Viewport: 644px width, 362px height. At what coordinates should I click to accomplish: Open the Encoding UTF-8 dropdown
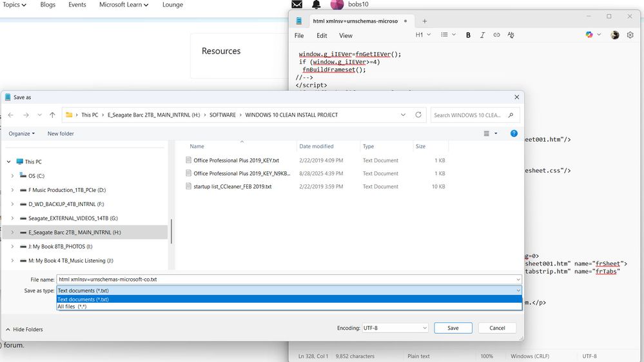point(395,328)
